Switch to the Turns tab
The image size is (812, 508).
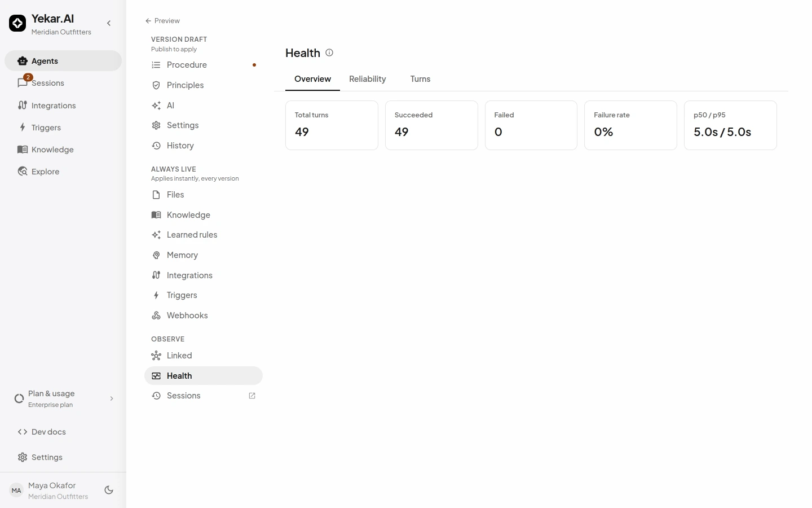tap(420, 79)
